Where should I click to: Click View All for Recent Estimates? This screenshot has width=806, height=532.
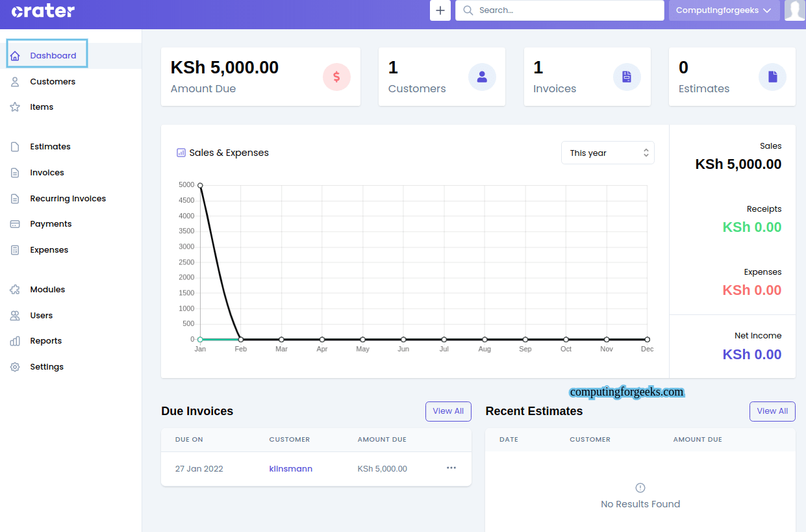[x=772, y=411]
